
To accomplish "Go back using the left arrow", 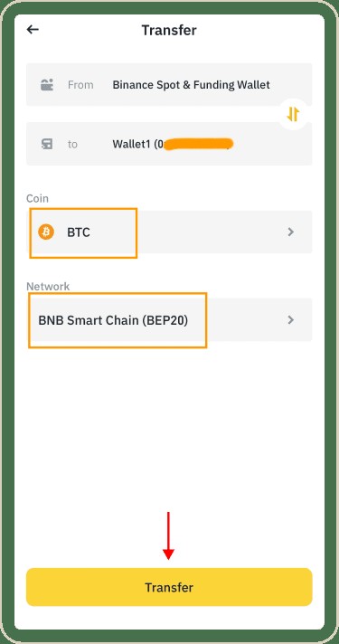I will (33, 30).
